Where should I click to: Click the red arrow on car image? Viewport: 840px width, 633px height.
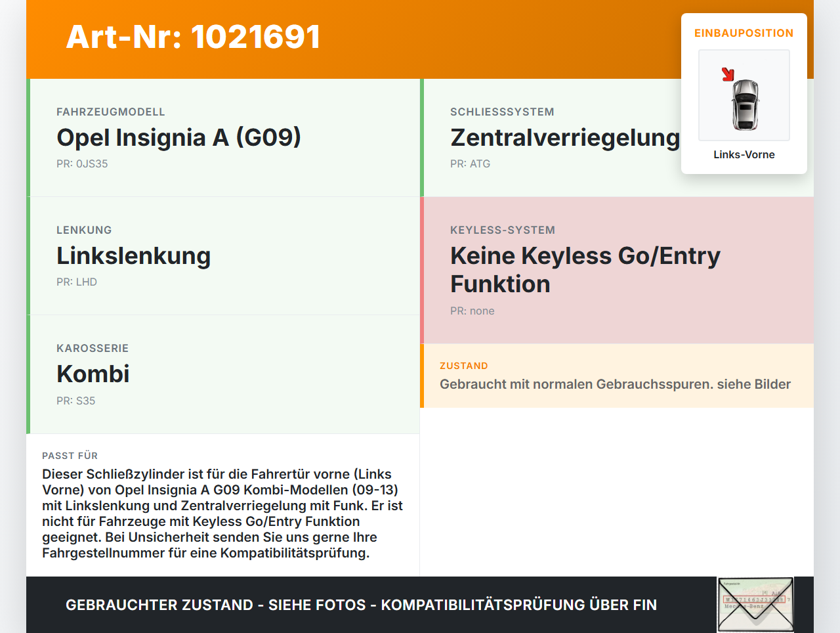728,74
